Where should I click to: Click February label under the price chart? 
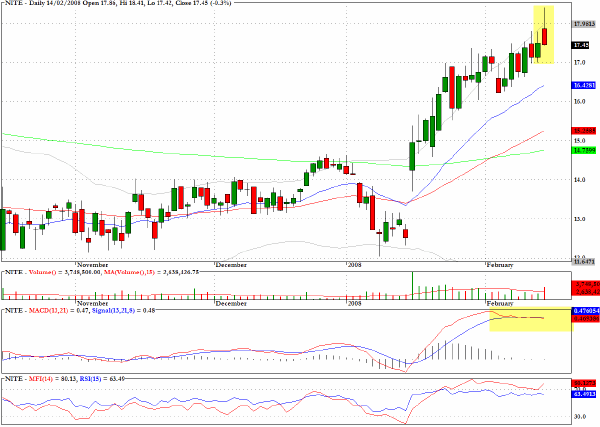499,265
